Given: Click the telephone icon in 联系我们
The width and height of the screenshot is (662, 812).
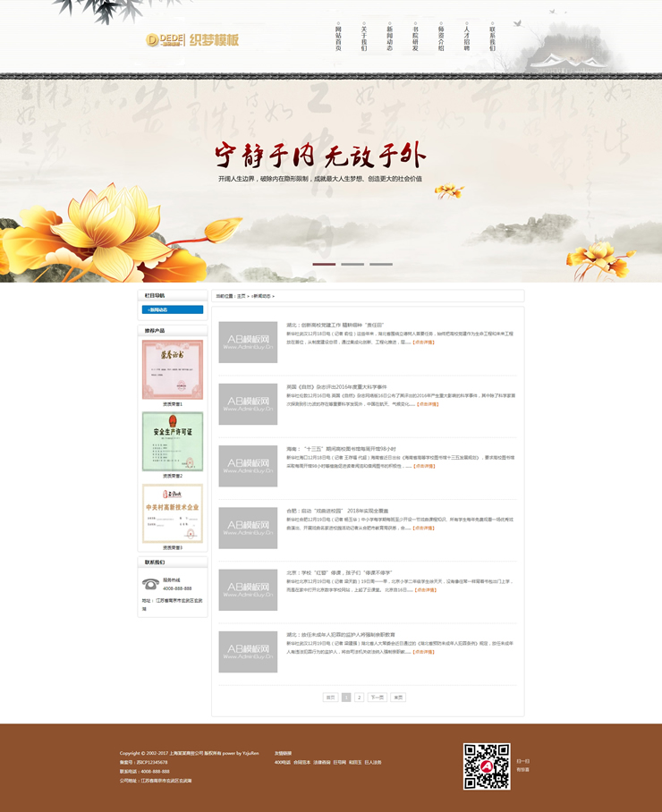Looking at the screenshot, I should point(150,584).
